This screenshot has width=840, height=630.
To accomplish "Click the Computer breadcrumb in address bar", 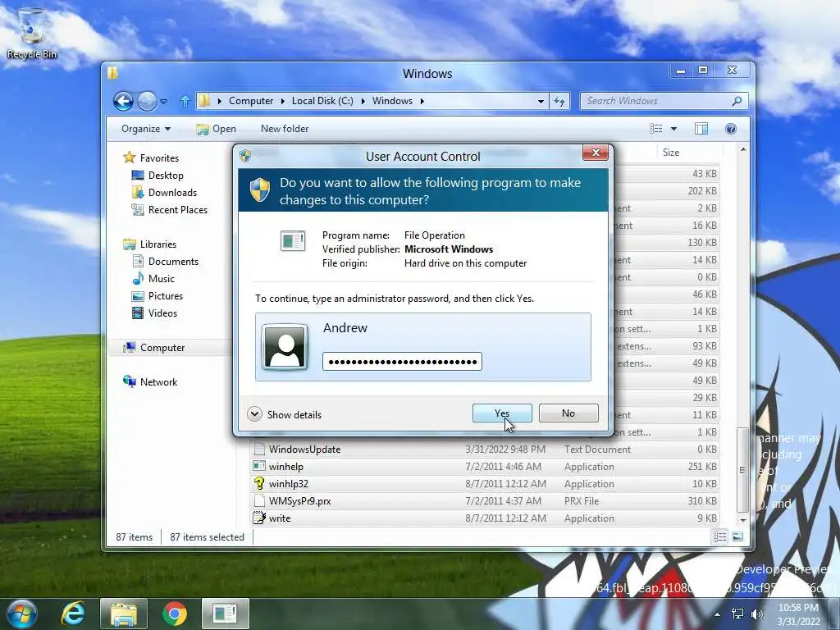I will click(251, 101).
